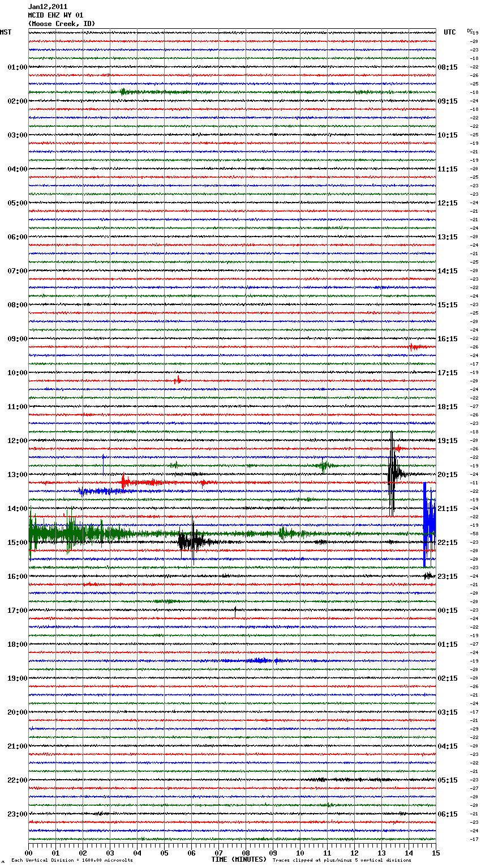This screenshot has height=868, width=481.
Task: Click the UTC row label "04:15"
Action: tap(448, 746)
